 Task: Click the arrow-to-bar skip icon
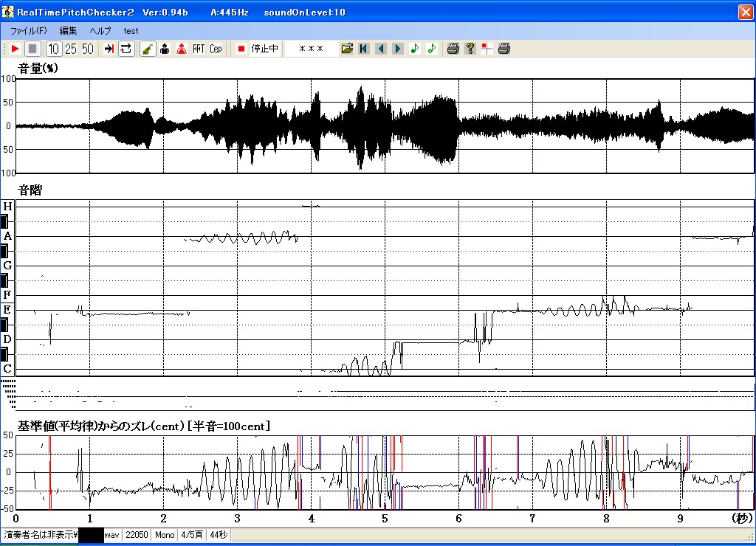click(109, 49)
